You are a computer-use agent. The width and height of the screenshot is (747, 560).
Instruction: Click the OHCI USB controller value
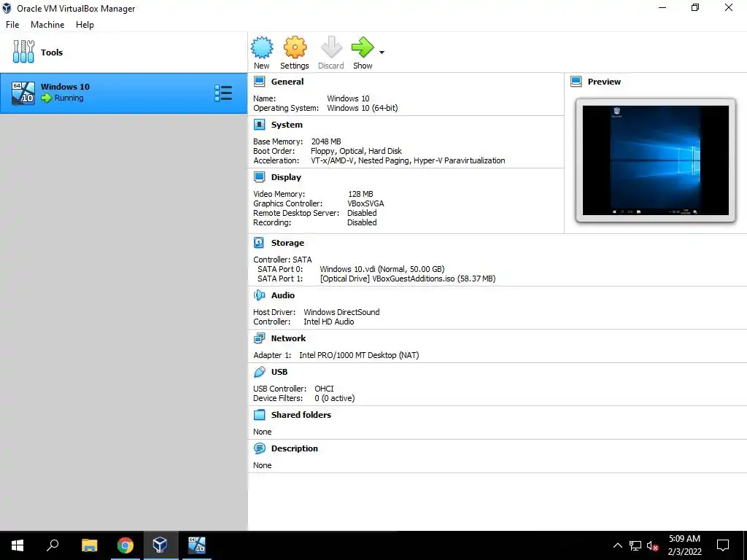324,389
